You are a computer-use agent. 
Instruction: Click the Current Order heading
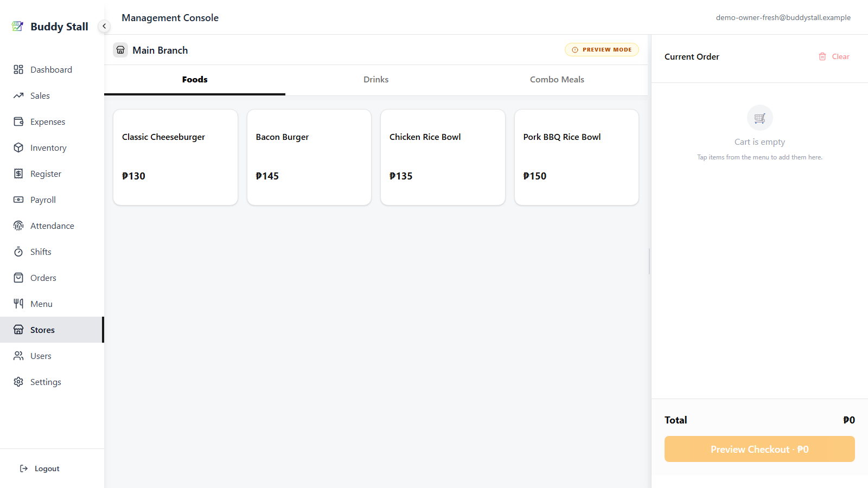pos(692,56)
